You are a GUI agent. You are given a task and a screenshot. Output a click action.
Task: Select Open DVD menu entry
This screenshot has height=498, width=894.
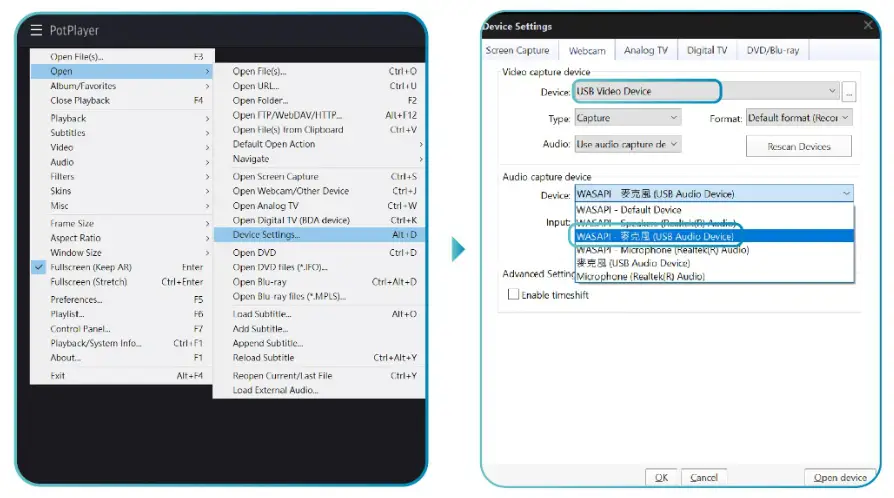click(x=319, y=252)
